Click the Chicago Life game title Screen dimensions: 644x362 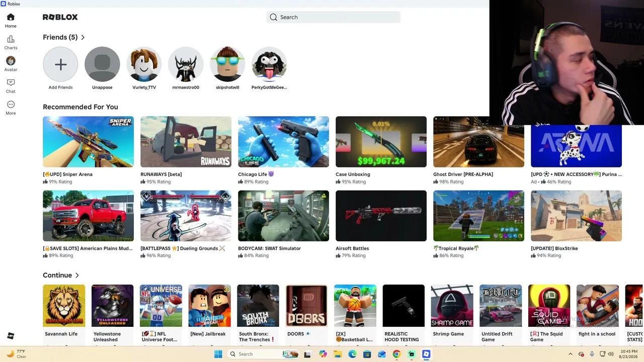coord(257,174)
